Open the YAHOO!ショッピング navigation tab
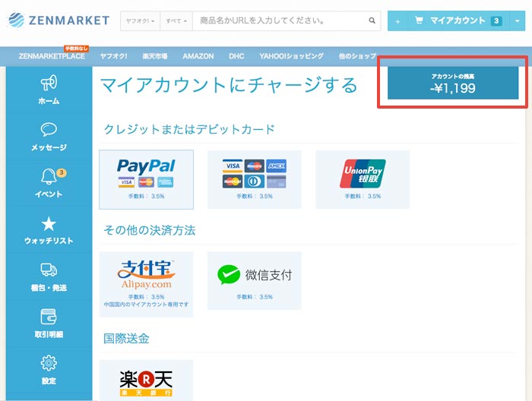 (x=291, y=56)
